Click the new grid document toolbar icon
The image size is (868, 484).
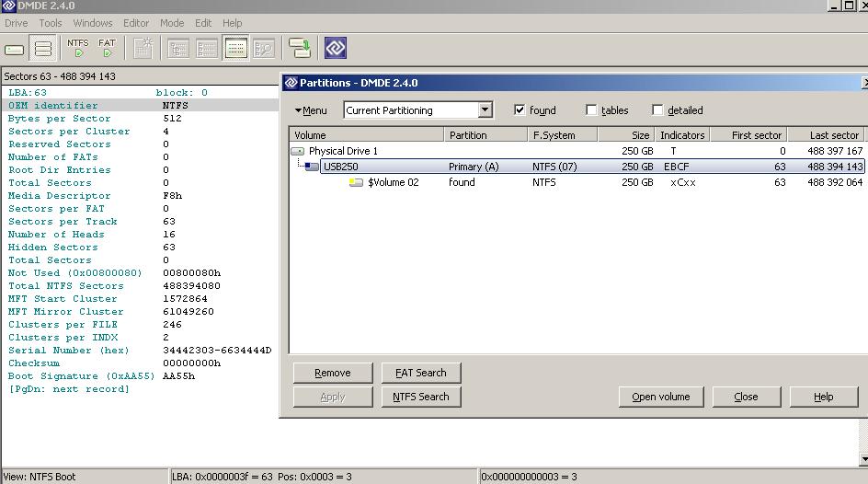coord(143,48)
